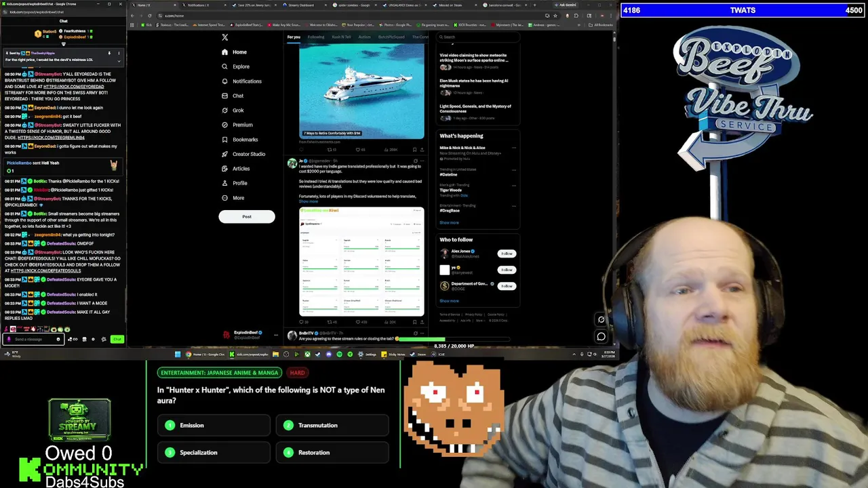
Task: Open Tiger Woods trending topic
Action: [450, 190]
